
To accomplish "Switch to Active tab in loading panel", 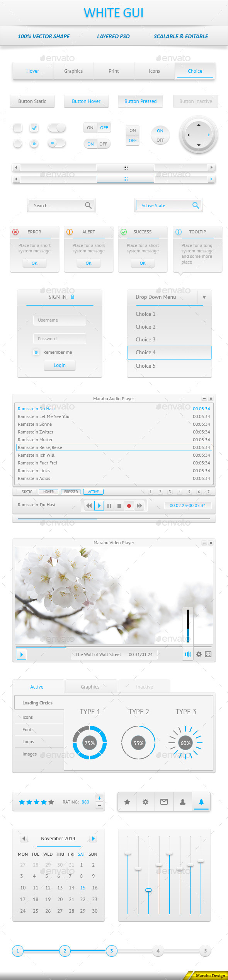I will [x=38, y=687].
